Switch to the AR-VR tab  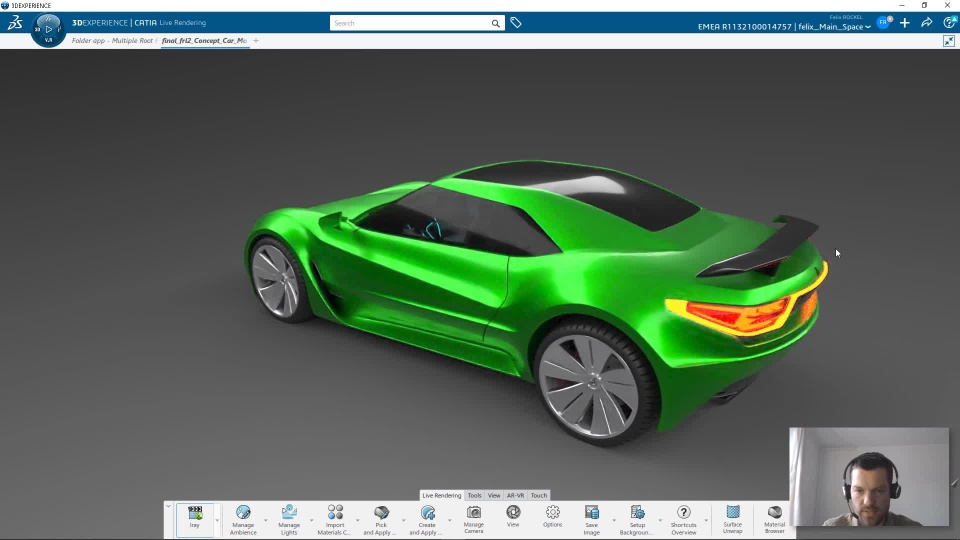click(x=516, y=495)
